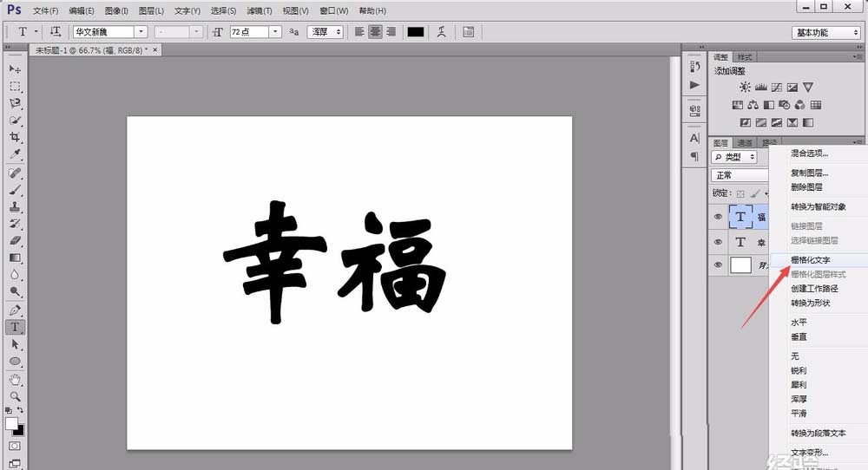This screenshot has height=470, width=868.
Task: Select the Gradient tool
Action: [15, 258]
